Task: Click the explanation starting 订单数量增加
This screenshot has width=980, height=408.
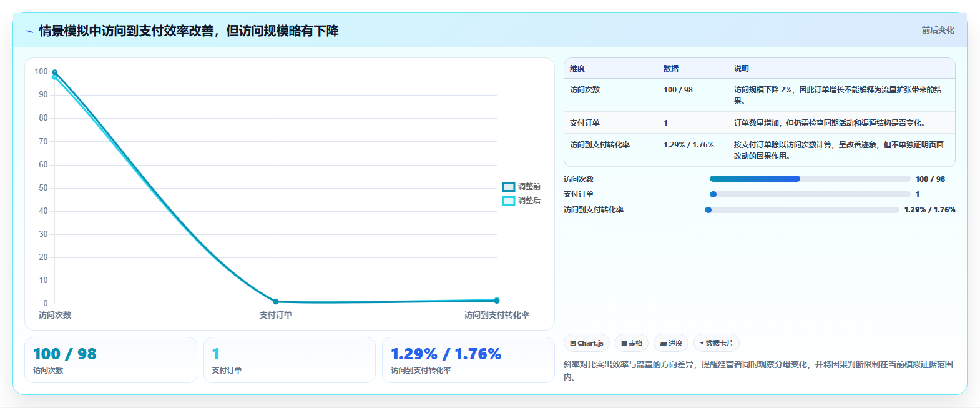Action: (x=830, y=123)
